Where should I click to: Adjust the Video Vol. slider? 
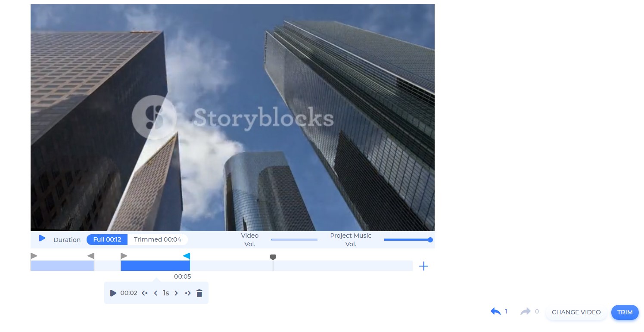(x=294, y=240)
